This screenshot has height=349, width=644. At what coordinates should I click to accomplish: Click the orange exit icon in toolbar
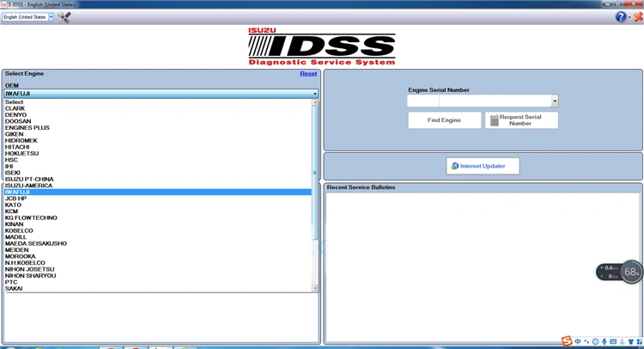pos(638,17)
